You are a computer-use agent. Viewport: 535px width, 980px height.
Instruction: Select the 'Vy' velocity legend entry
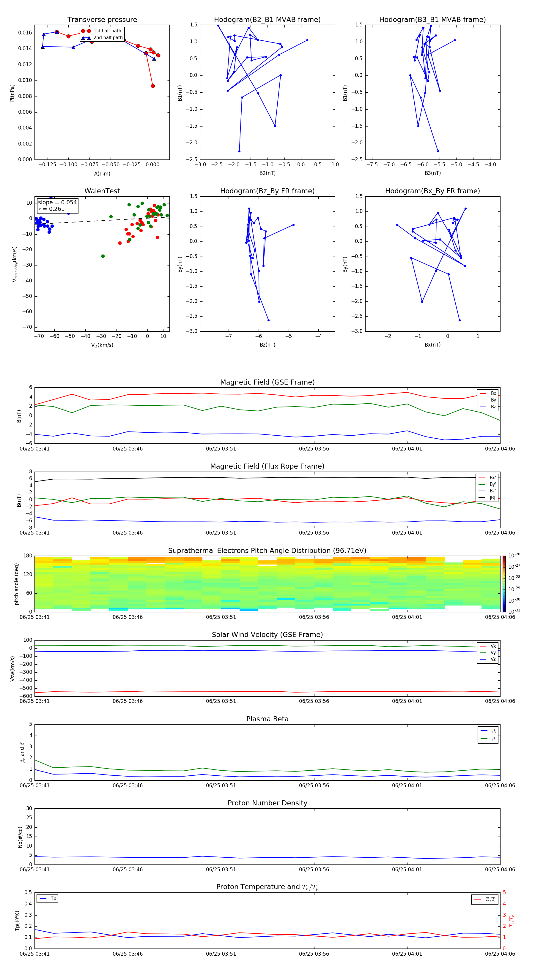(488, 652)
